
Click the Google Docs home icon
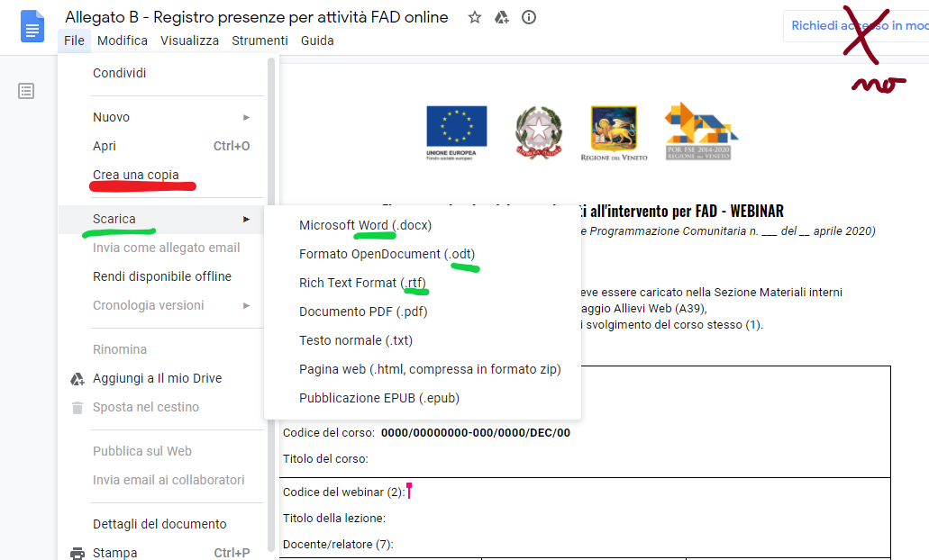(x=32, y=26)
